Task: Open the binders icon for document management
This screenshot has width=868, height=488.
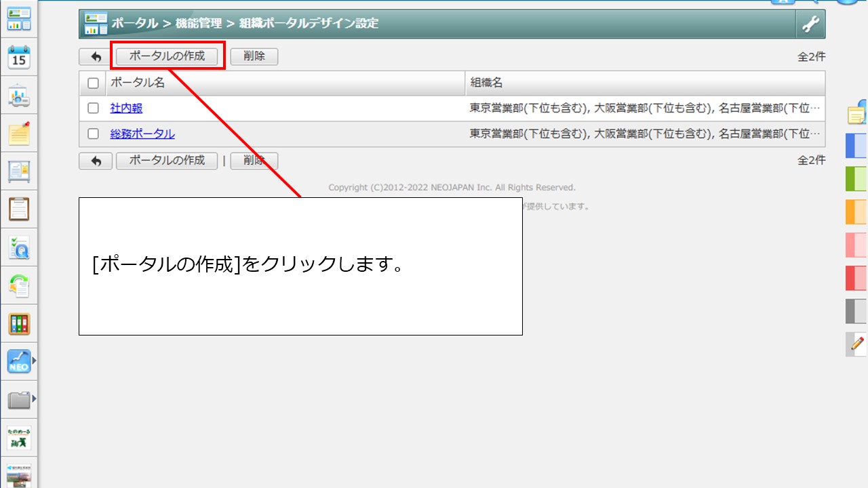Action: click(x=19, y=324)
